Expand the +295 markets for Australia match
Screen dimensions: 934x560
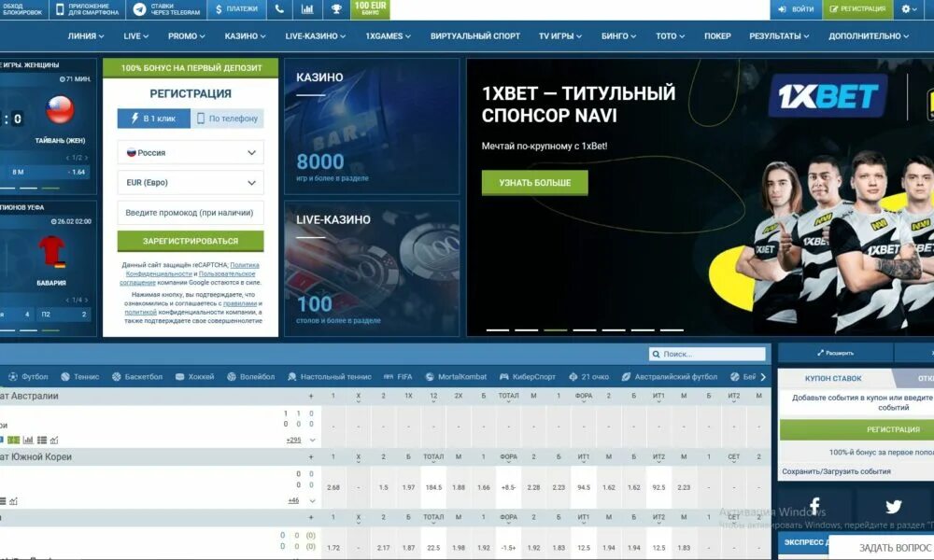(x=293, y=440)
